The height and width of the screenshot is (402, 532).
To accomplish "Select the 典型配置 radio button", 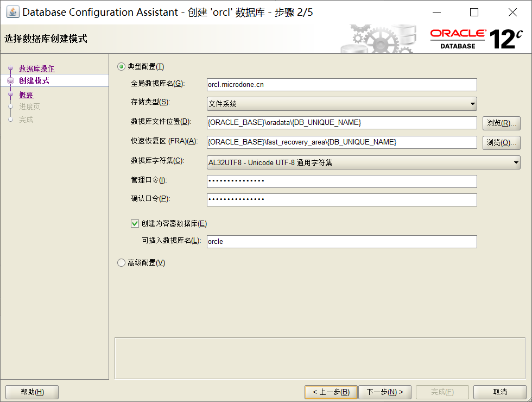I will coord(121,66).
